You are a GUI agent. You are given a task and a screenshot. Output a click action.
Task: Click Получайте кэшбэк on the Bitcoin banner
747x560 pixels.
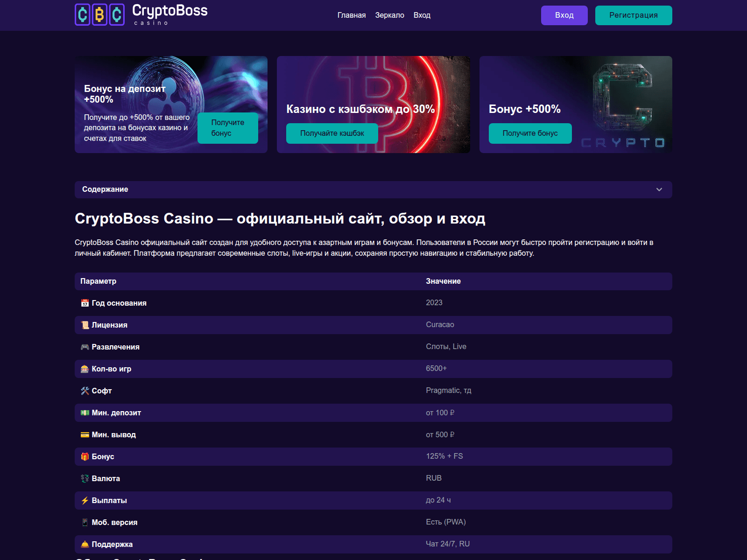[x=332, y=133]
